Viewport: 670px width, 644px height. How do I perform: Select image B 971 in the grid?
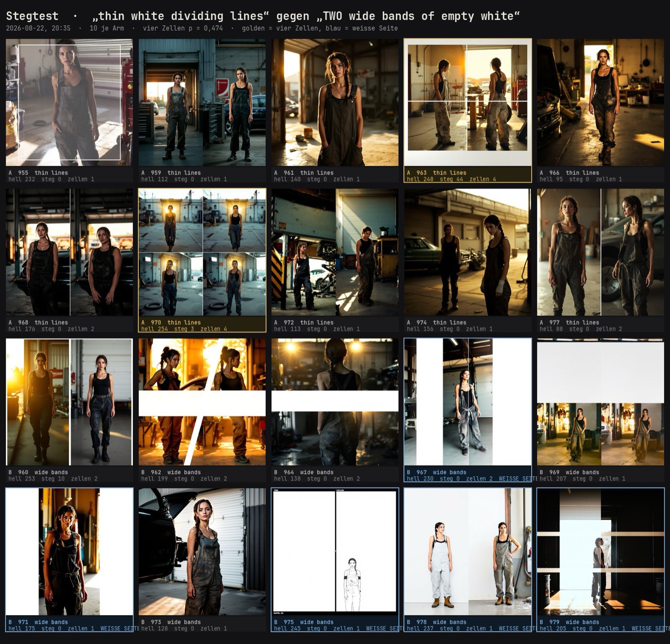(69, 552)
